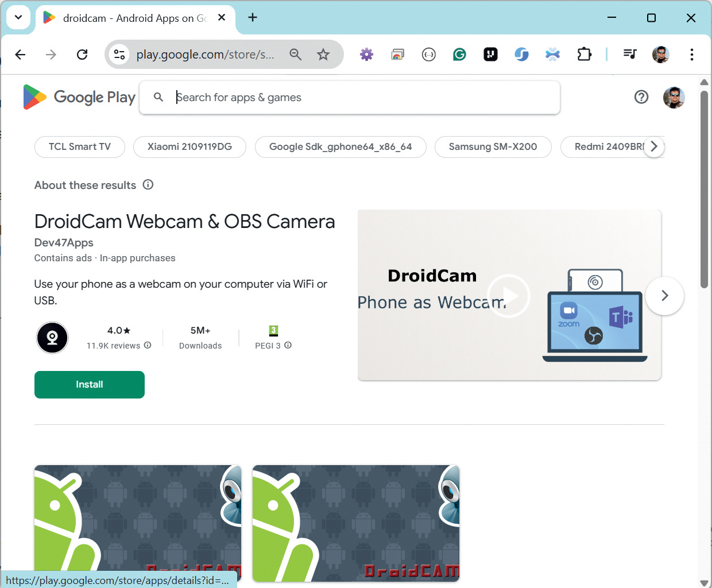Image resolution: width=712 pixels, height=588 pixels.
Task: Open the black square extension icon
Action: 491,55
